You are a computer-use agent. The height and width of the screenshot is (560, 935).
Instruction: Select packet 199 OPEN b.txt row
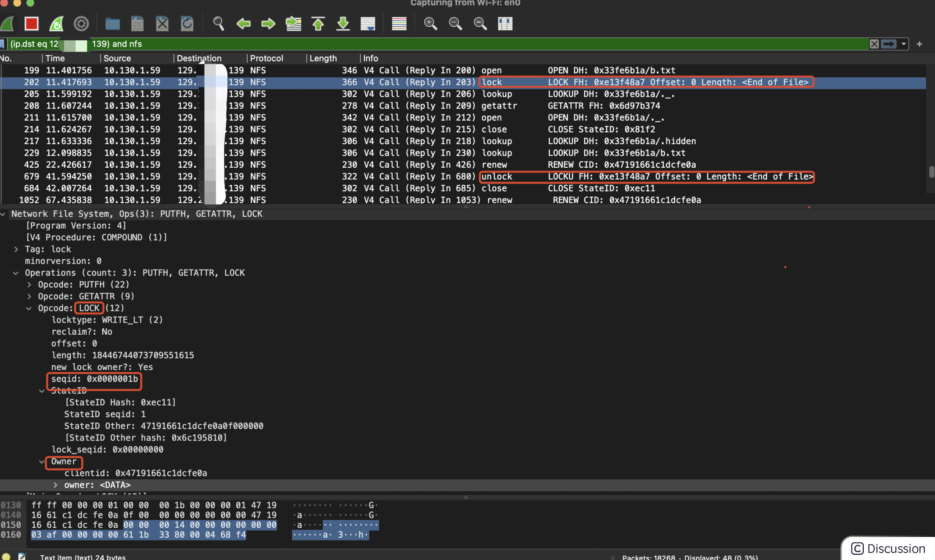pos(463,70)
